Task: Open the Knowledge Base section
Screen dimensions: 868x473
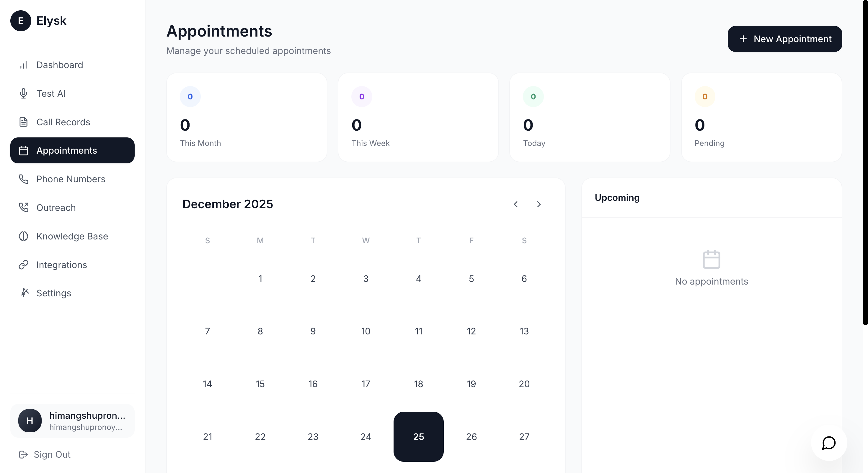Action: [72, 236]
